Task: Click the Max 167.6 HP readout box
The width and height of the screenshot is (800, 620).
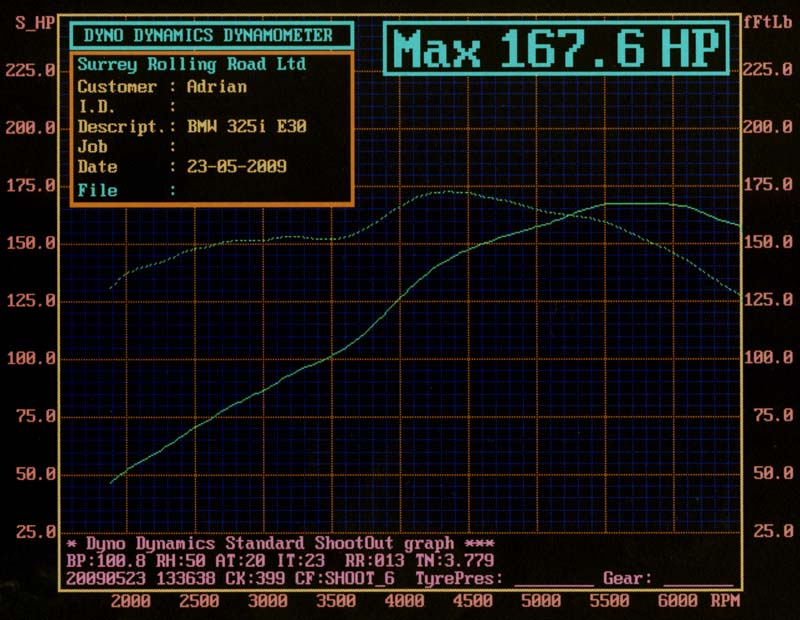Action: [557, 47]
